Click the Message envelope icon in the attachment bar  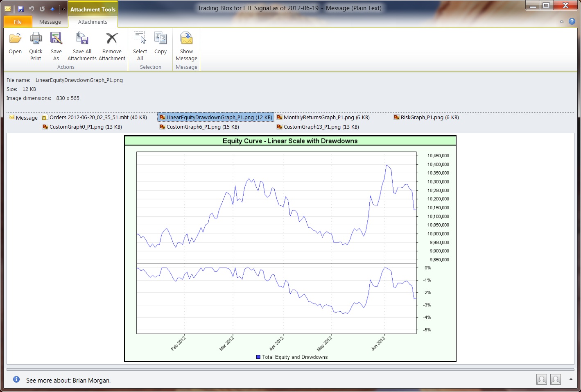pyautogui.click(x=12, y=118)
